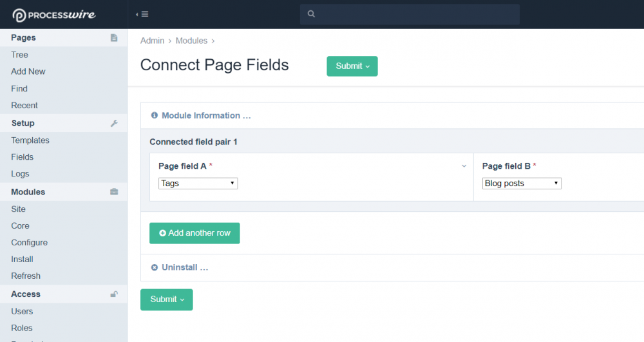Click the Modules briefcase icon
The width and height of the screenshot is (644, 342).
[114, 192]
